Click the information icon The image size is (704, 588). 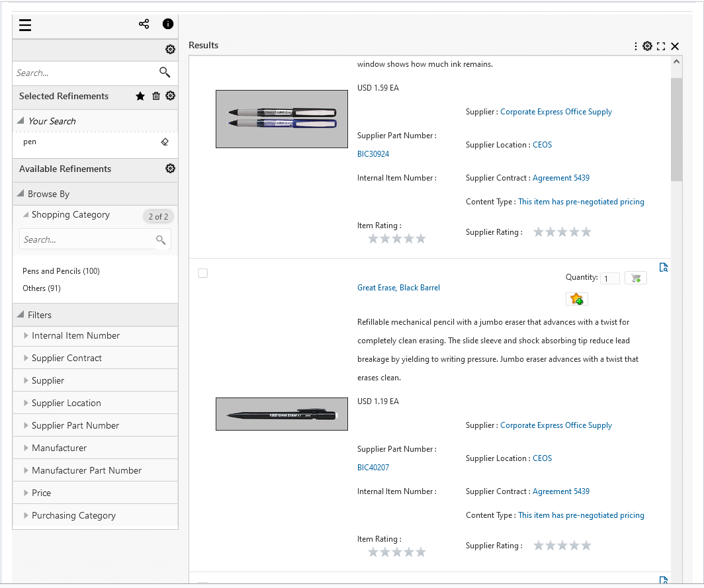click(168, 24)
